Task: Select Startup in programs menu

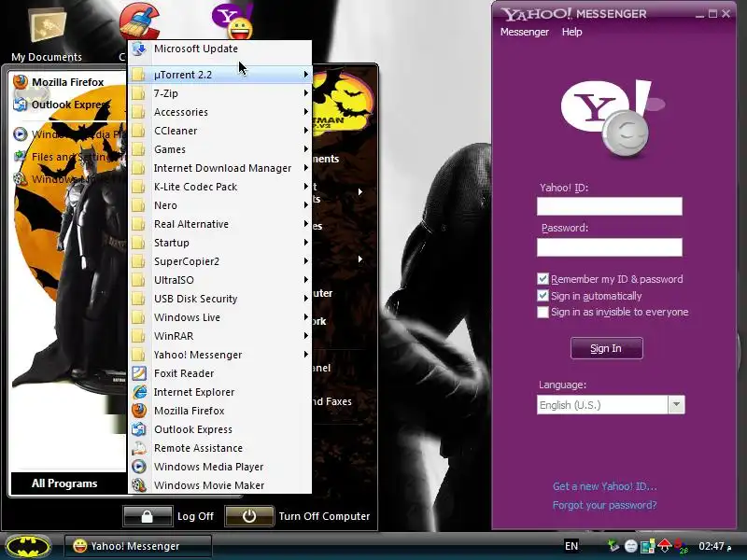Action: pyautogui.click(x=219, y=243)
